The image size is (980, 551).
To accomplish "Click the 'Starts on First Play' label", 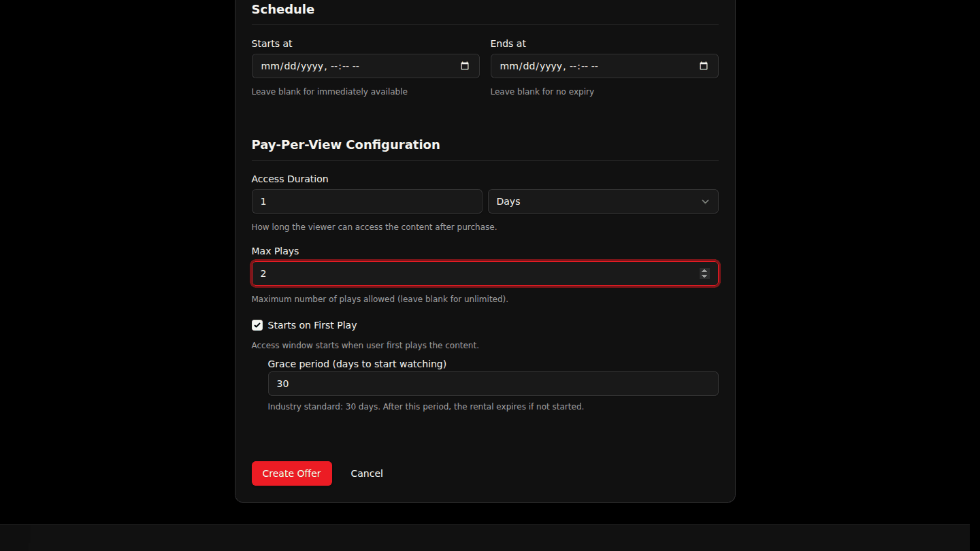I will pos(312,325).
